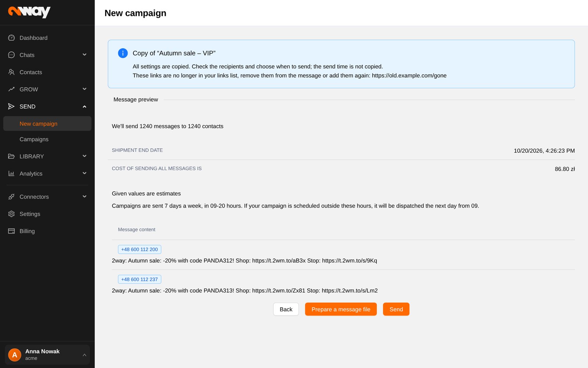
Task: Click Prepare a message file
Action: pos(341,309)
